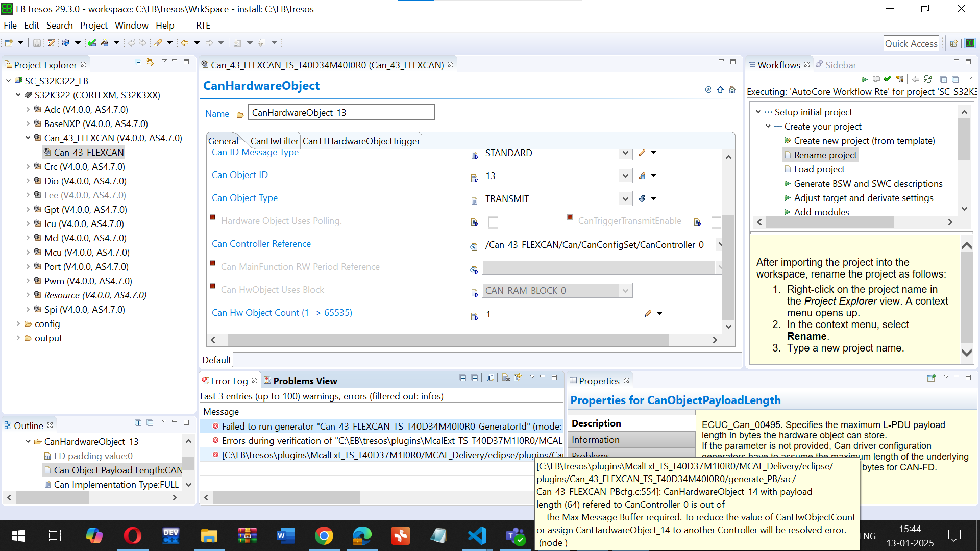Open the RTE menu
Viewport: 980px width, 551px height.
pos(203,25)
